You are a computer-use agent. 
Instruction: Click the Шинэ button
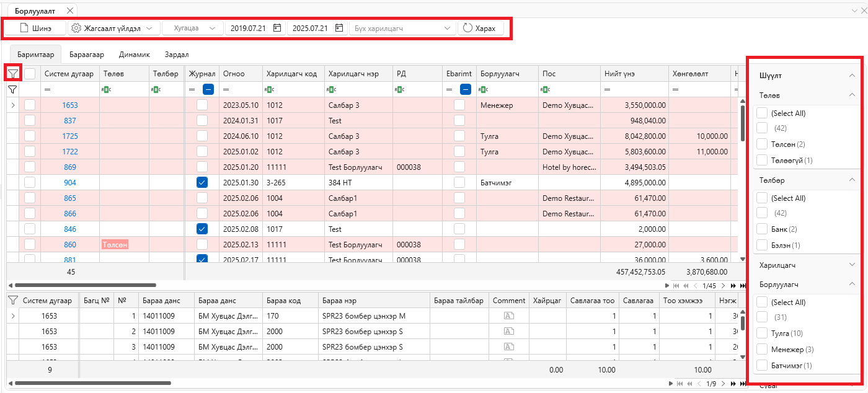35,28
